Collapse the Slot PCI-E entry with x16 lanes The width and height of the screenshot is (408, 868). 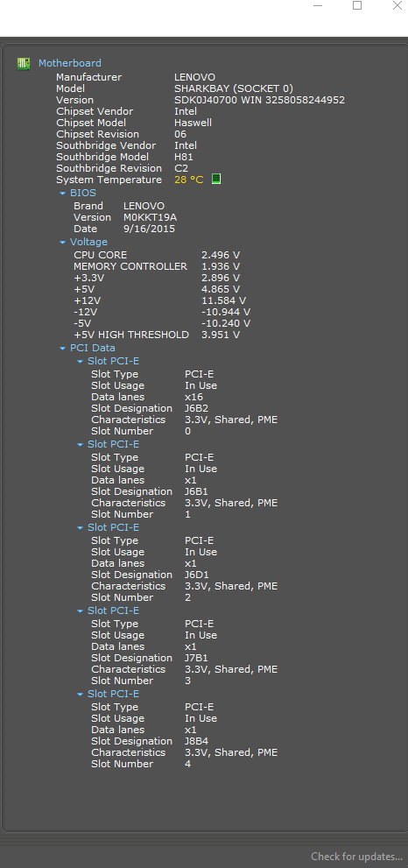pos(81,362)
